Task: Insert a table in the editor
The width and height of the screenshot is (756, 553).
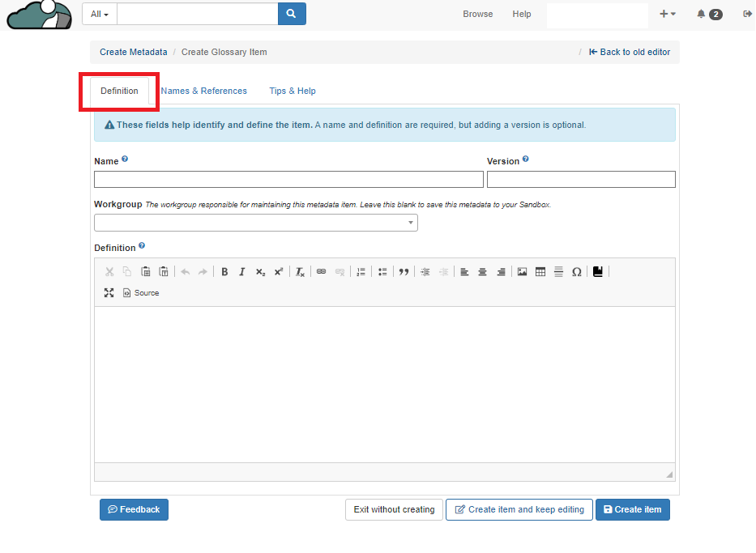Action: coord(540,272)
